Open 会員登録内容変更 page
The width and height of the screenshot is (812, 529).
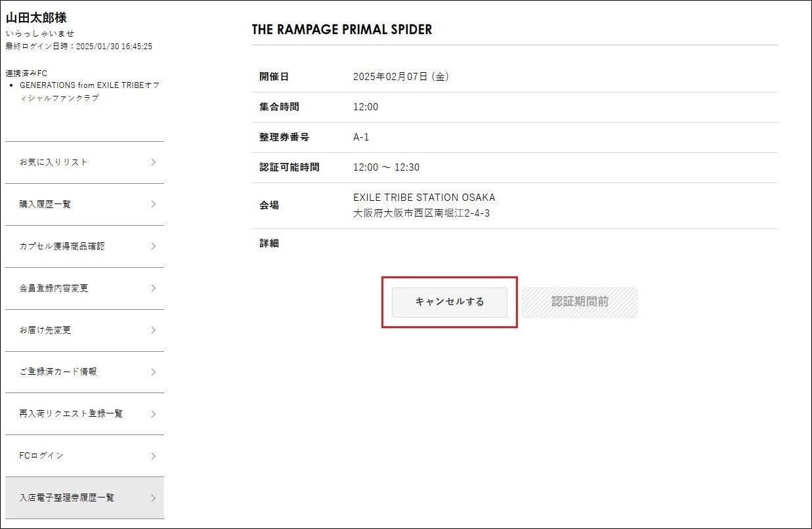[85, 288]
